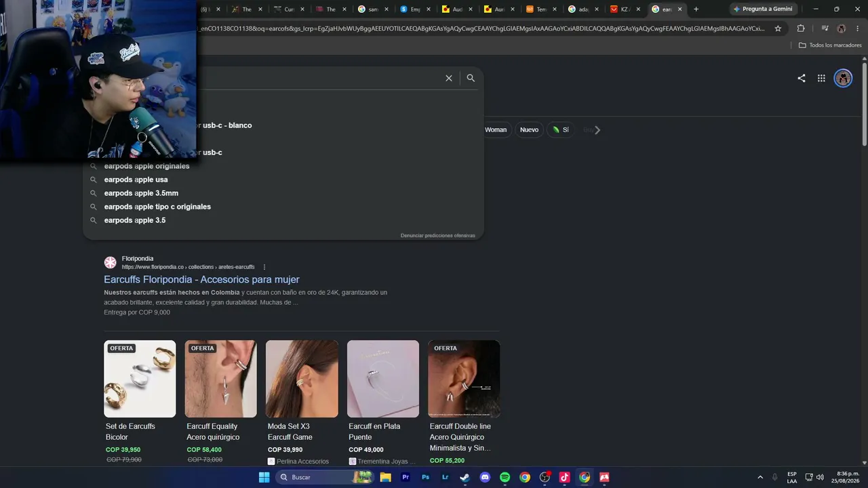Open the media controls icon in Chrome toolbar

coord(825,28)
